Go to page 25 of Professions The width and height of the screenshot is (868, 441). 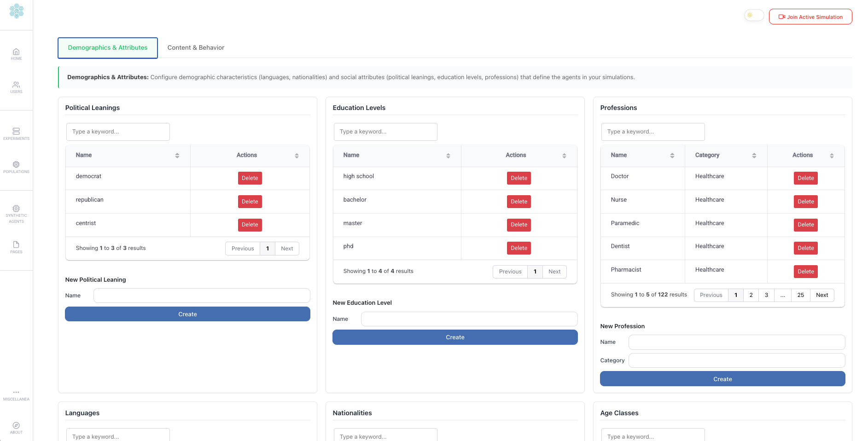(x=800, y=295)
